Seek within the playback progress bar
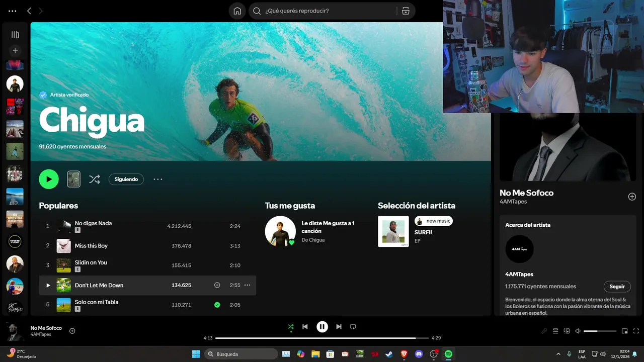Image resolution: width=644 pixels, height=362 pixels. [322, 338]
